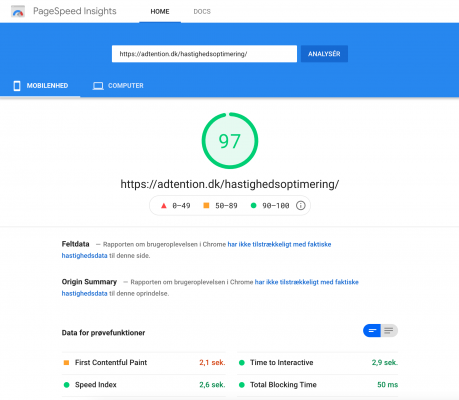Open 'hastighedsdata' link before 'til denne side'
This screenshot has height=400, width=459.
click(84, 256)
